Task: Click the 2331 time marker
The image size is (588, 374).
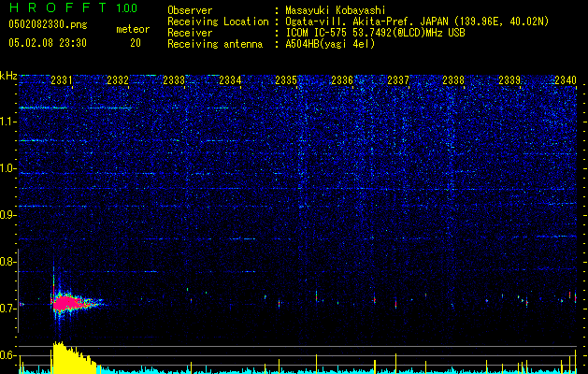Action: pos(62,80)
